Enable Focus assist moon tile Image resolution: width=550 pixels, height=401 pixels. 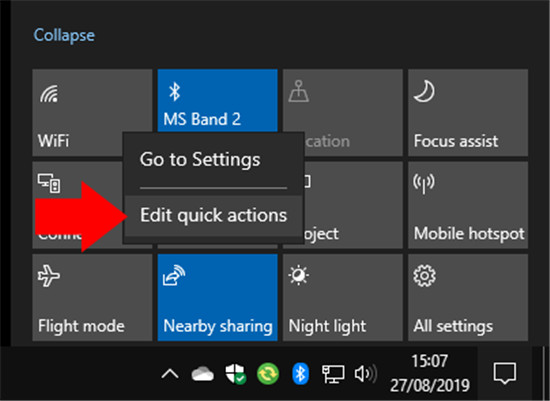tap(468, 112)
